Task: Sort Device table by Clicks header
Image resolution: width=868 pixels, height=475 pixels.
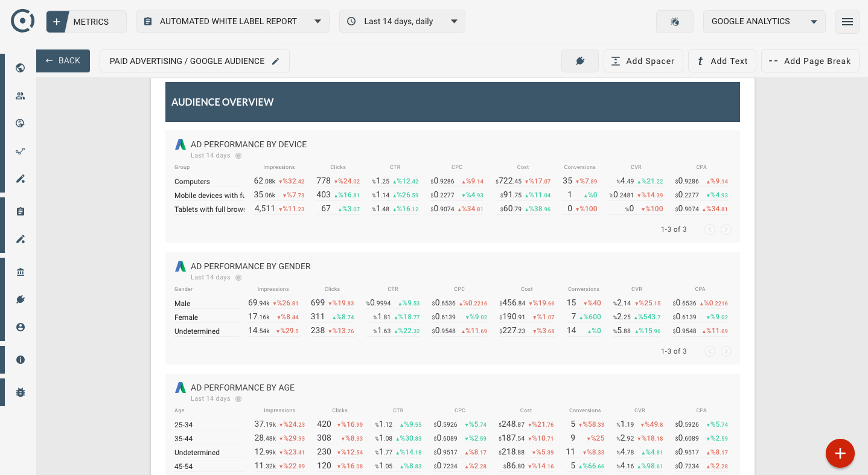Action: point(338,167)
